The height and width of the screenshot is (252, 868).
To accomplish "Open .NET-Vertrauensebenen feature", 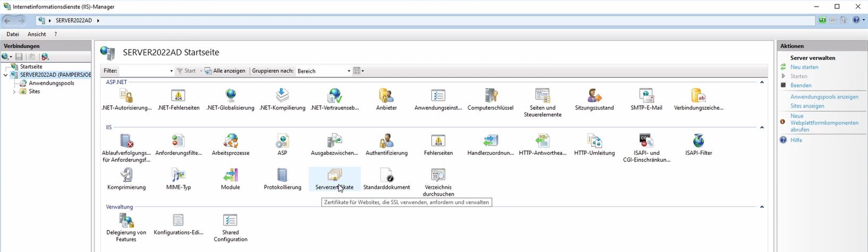I will coord(335,99).
